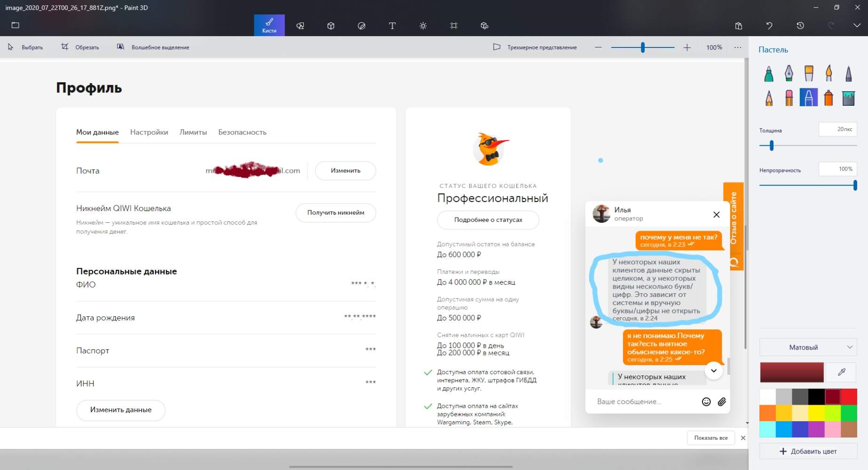Screen dimensions: 868x470
Task: Open the three-dots more options menu
Action: (x=737, y=47)
